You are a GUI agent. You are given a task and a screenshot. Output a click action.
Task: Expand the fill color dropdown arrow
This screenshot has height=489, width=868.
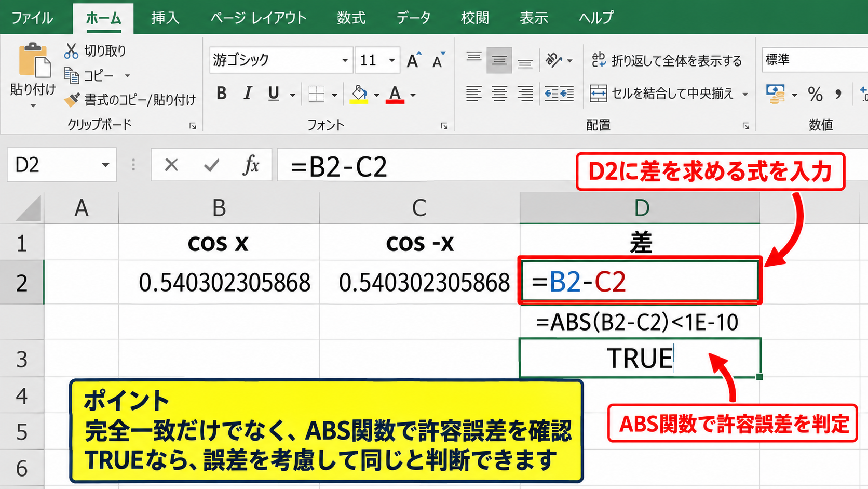376,95
